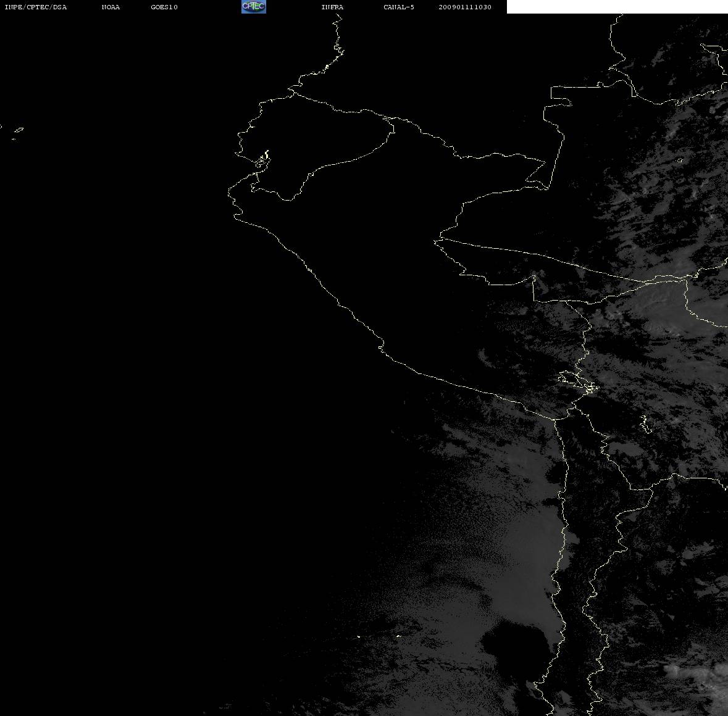Viewport: 728px width, 716px height.
Task: Click the NOAA text label
Action: [x=111, y=7]
